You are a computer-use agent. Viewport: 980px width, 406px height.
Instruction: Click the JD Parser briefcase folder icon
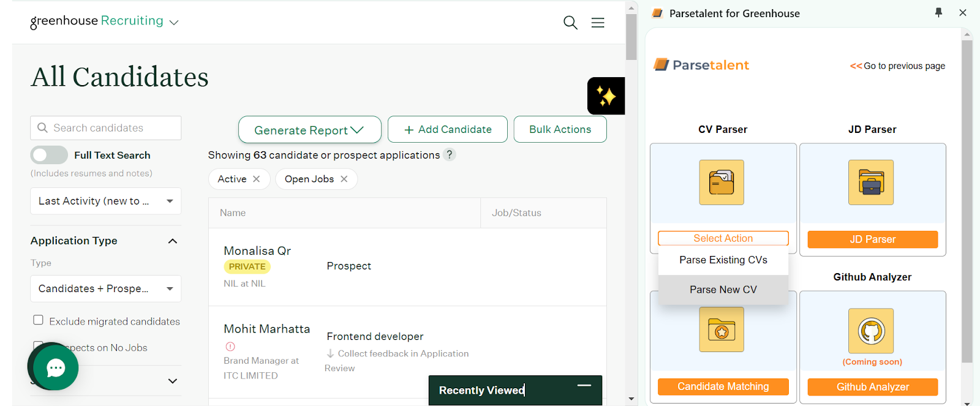click(871, 182)
